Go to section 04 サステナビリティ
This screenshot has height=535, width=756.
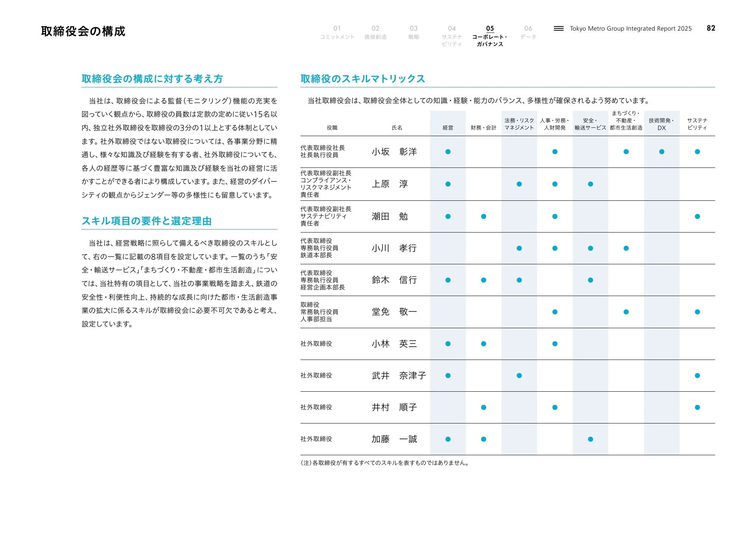[x=452, y=36]
